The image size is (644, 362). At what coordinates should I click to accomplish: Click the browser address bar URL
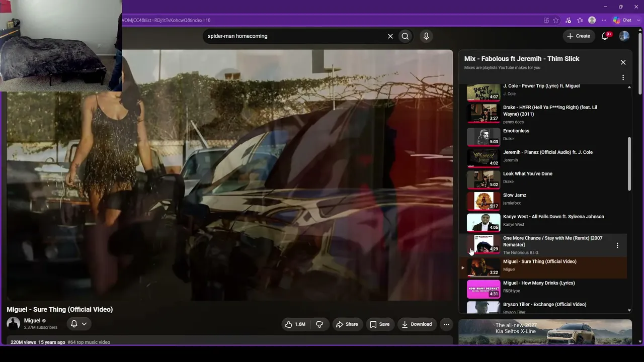(x=166, y=20)
